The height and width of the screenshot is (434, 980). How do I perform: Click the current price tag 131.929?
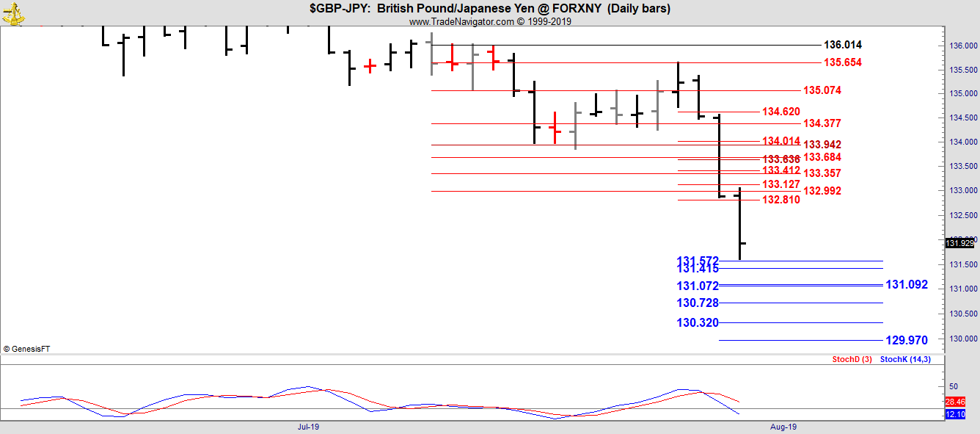pyautogui.click(x=959, y=243)
